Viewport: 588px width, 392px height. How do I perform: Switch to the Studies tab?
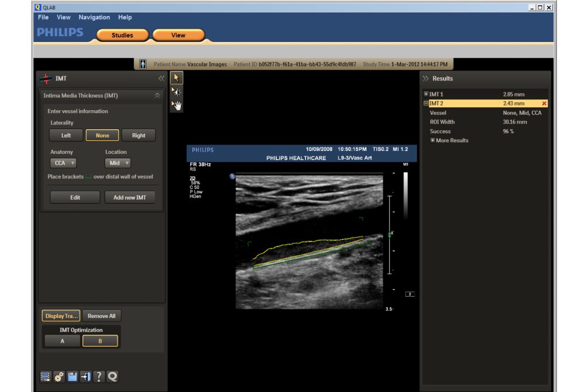coord(122,35)
